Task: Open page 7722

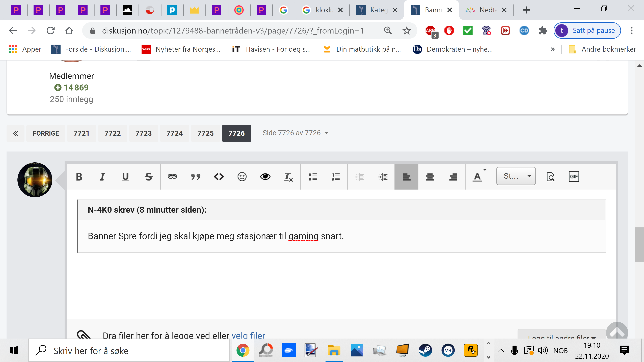Action: pos(113,133)
